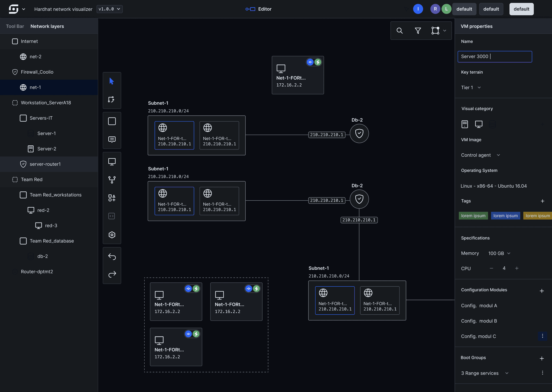Toggle the Servers-IT layer checkbox
Viewport: 552px width, 392px height.
pyautogui.click(x=23, y=118)
